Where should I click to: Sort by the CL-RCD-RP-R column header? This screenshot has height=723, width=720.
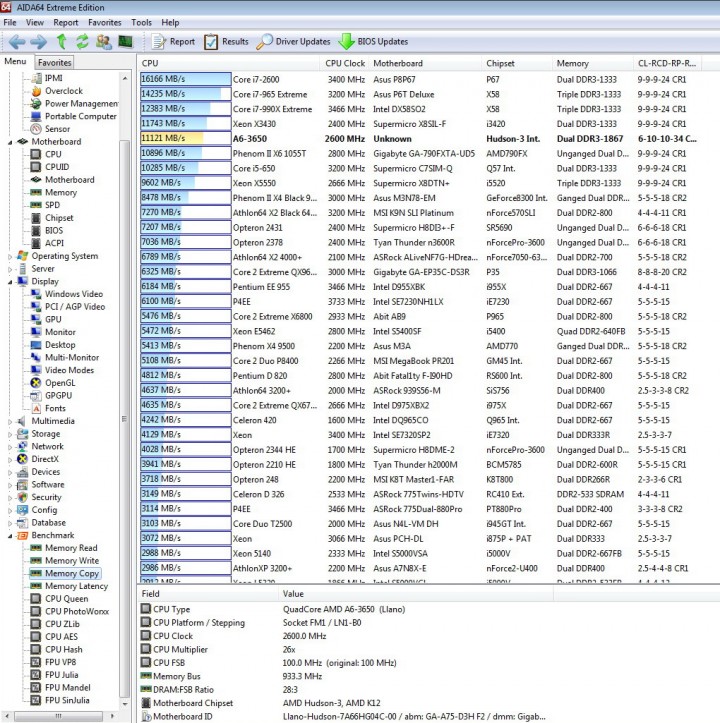pos(667,63)
